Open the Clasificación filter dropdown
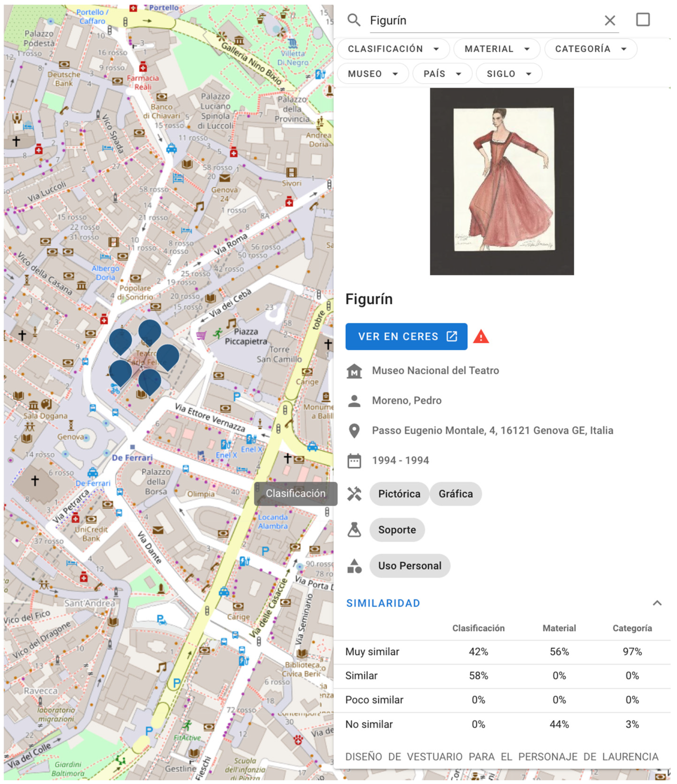Screen dimensions: 677x784 point(393,49)
